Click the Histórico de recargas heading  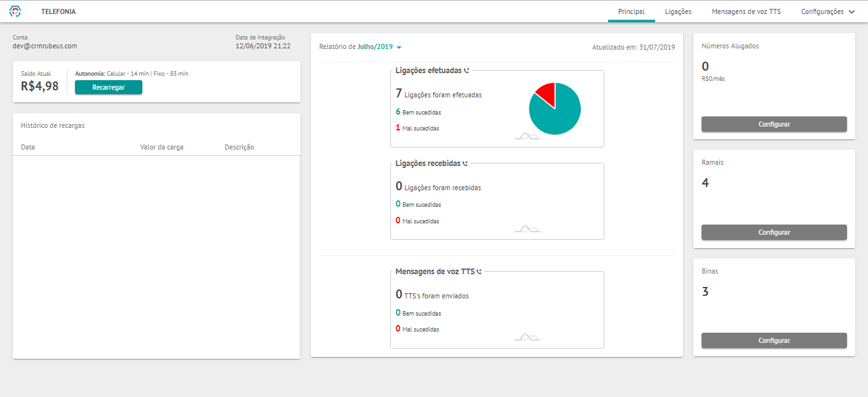(53, 125)
